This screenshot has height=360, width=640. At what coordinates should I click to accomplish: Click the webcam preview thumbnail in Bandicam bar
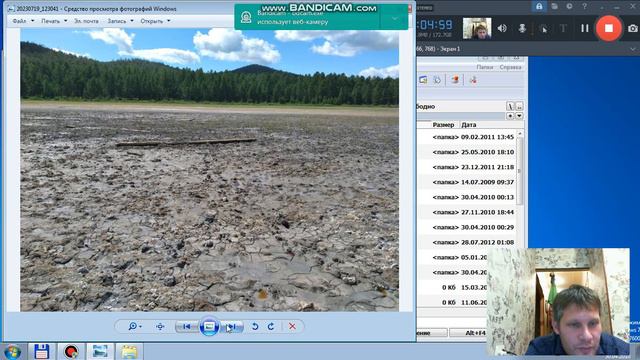[477, 29]
